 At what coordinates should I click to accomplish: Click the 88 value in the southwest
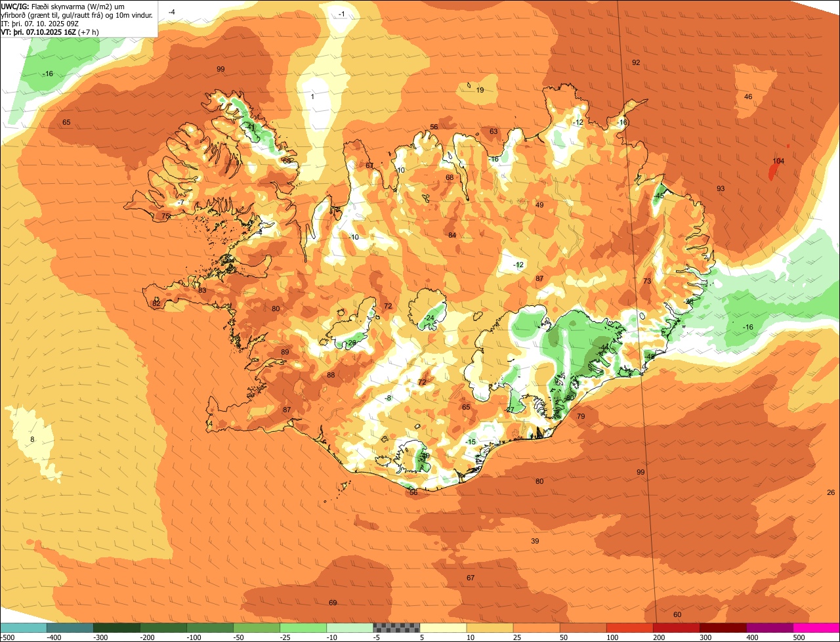pyautogui.click(x=331, y=375)
